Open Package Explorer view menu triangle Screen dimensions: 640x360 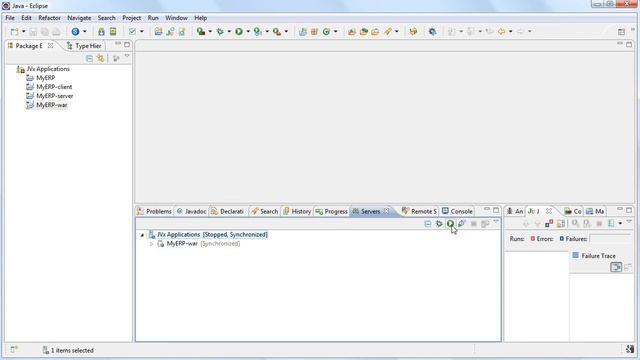click(x=127, y=56)
